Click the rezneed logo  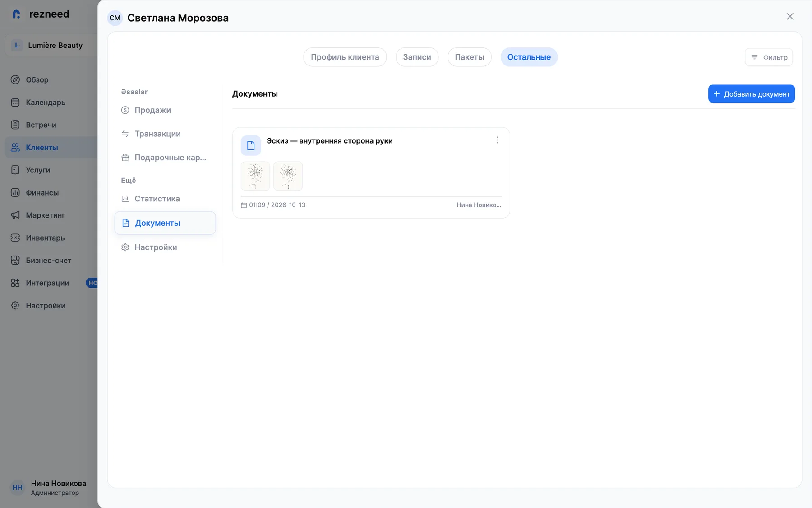click(x=41, y=14)
